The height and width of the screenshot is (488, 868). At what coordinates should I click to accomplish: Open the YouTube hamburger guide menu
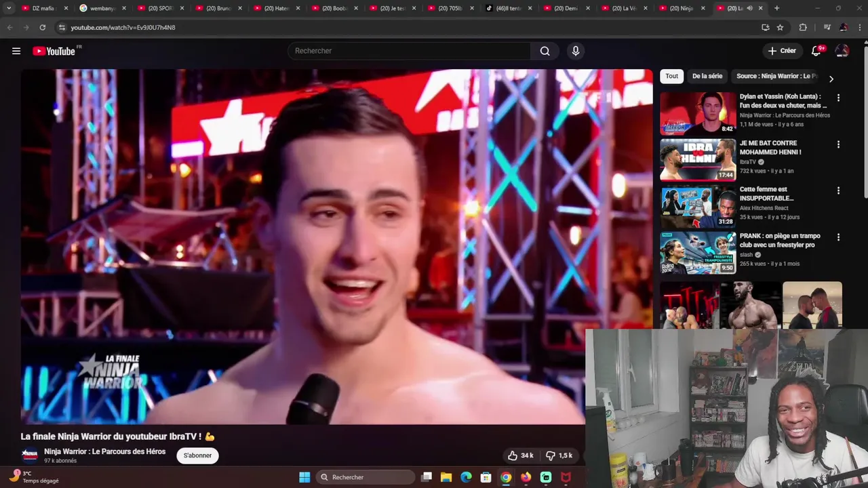[16, 51]
